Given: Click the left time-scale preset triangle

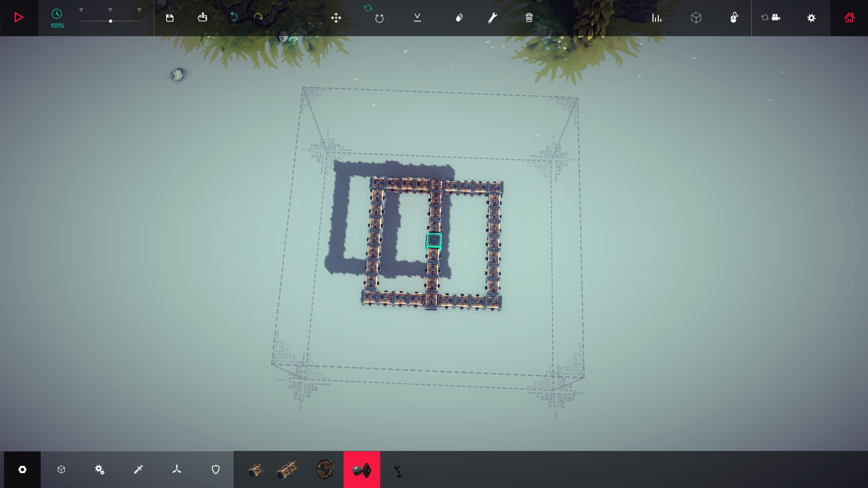Looking at the screenshot, I should tap(81, 10).
